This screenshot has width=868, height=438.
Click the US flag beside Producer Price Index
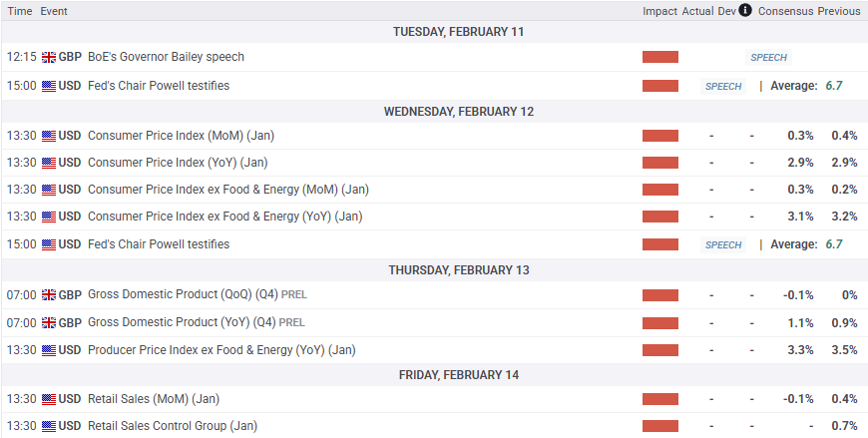point(49,350)
